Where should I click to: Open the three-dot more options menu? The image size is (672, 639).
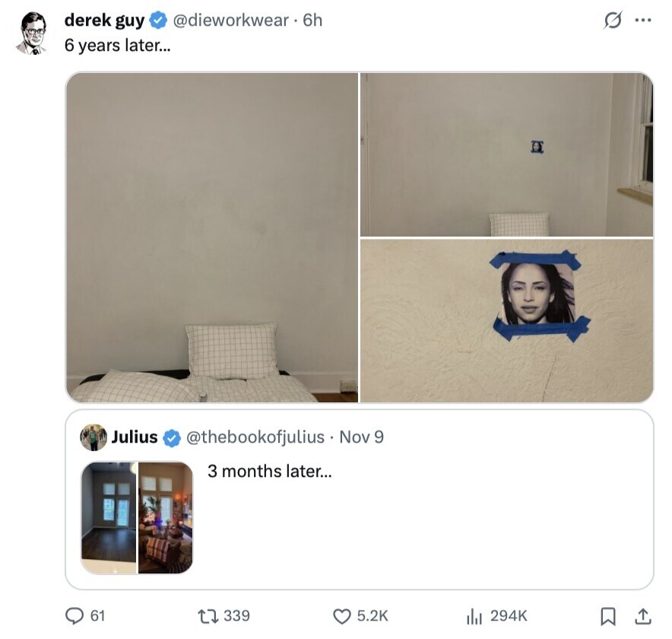[x=643, y=20]
